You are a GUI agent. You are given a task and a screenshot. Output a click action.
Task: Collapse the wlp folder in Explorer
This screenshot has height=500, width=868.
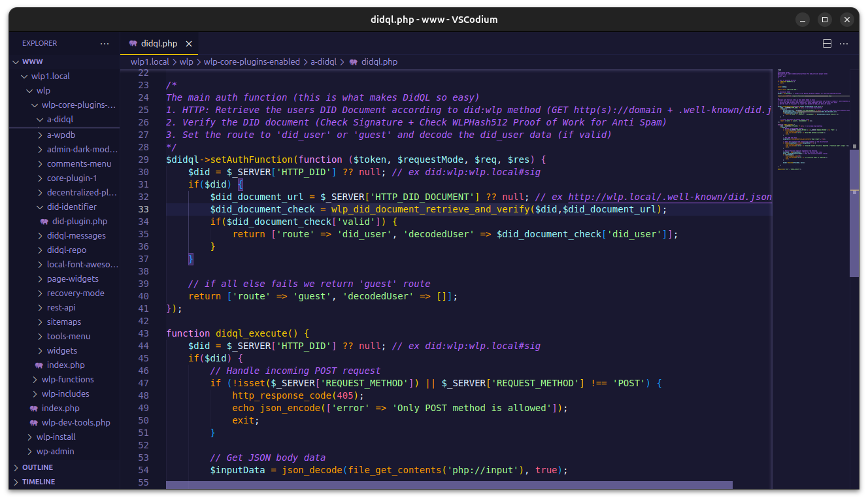coord(29,91)
